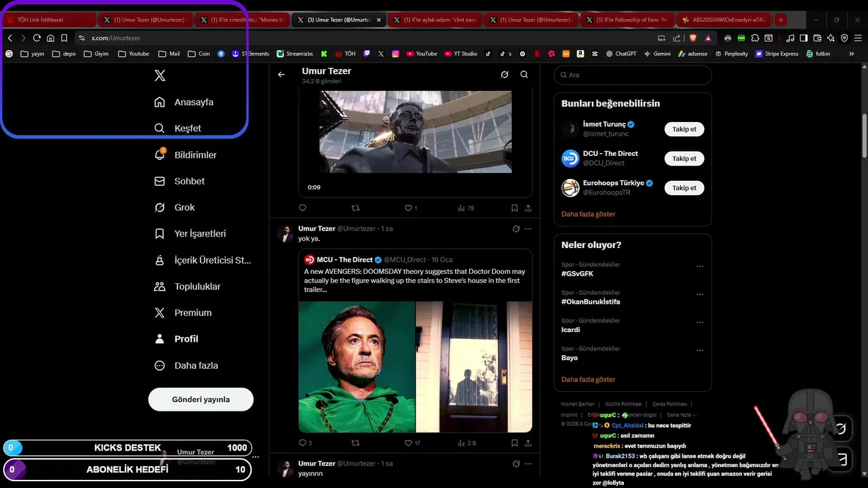Open more options on the 'yok ya.' tweet

(x=528, y=229)
